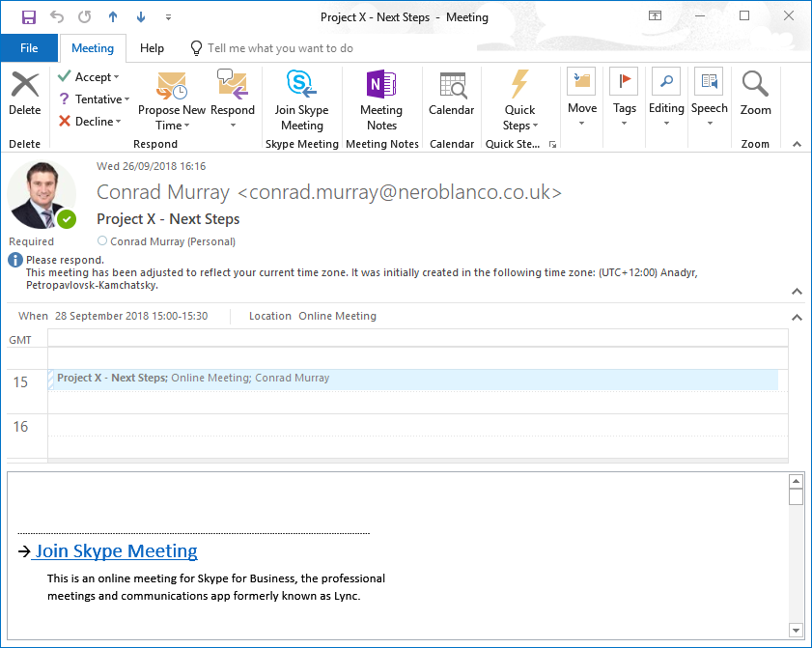Image resolution: width=812 pixels, height=648 pixels.
Task: Expand the Speech dropdown arrow
Action: [x=710, y=124]
